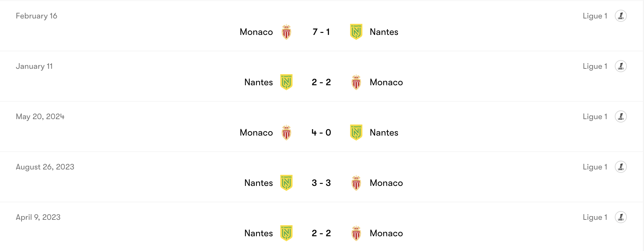644x251 pixels.
Task: Open Monaco team page from the February 16 match
Action: (256, 32)
